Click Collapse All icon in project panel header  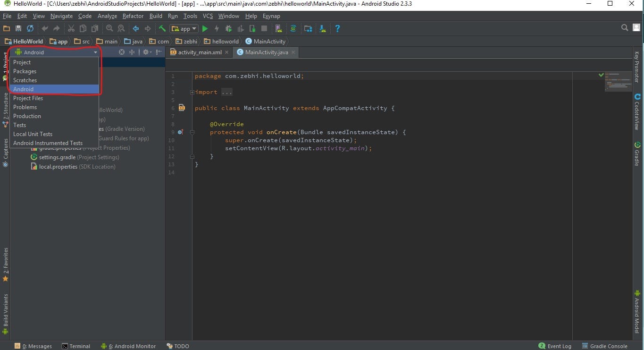point(132,52)
